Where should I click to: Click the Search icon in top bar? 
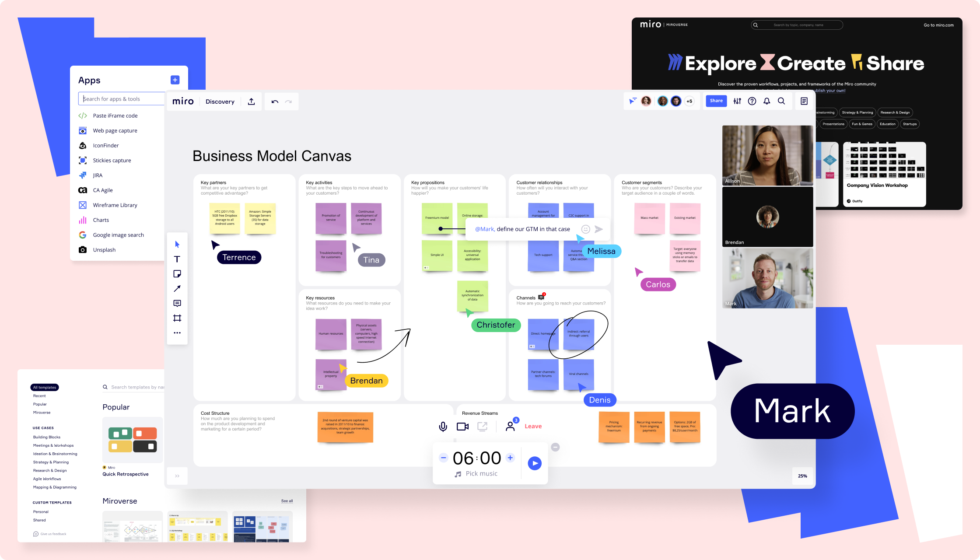point(781,101)
